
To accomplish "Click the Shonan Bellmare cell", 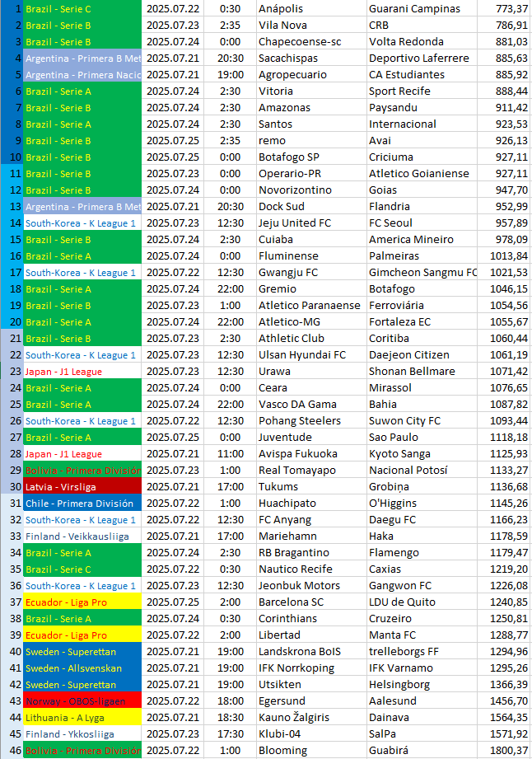I will coord(422,371).
